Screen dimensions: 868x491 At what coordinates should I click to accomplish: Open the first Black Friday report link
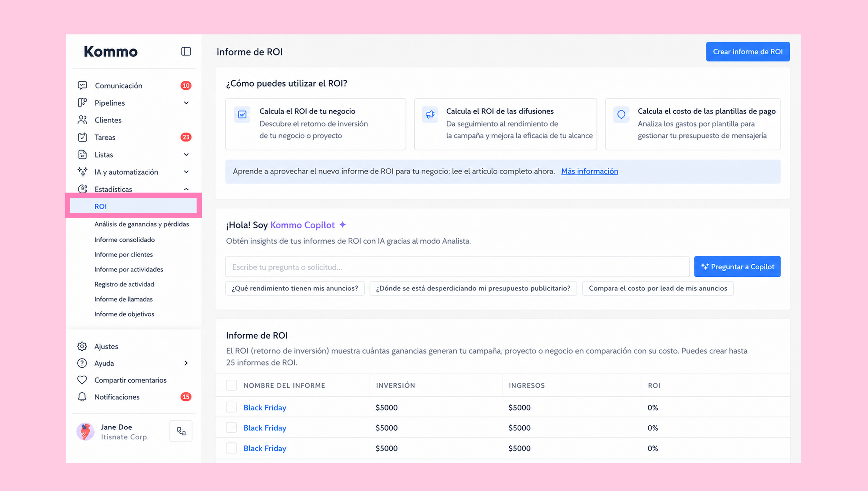click(265, 407)
